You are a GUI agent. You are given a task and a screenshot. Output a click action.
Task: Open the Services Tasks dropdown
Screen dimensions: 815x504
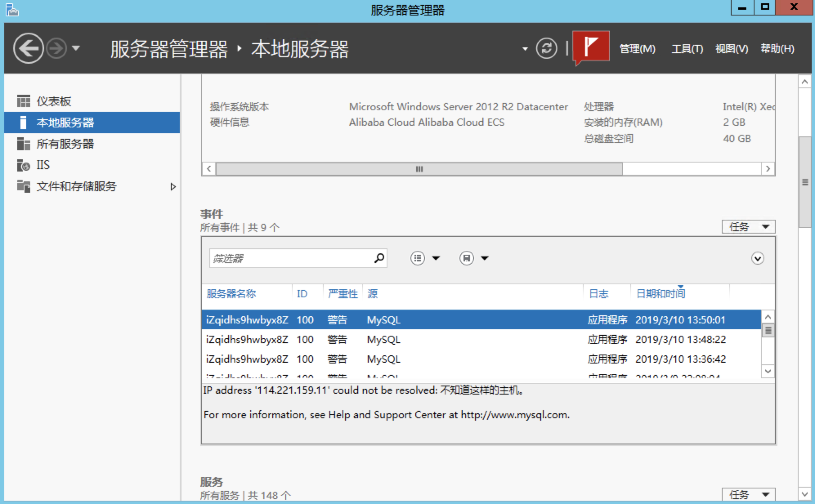point(748,495)
